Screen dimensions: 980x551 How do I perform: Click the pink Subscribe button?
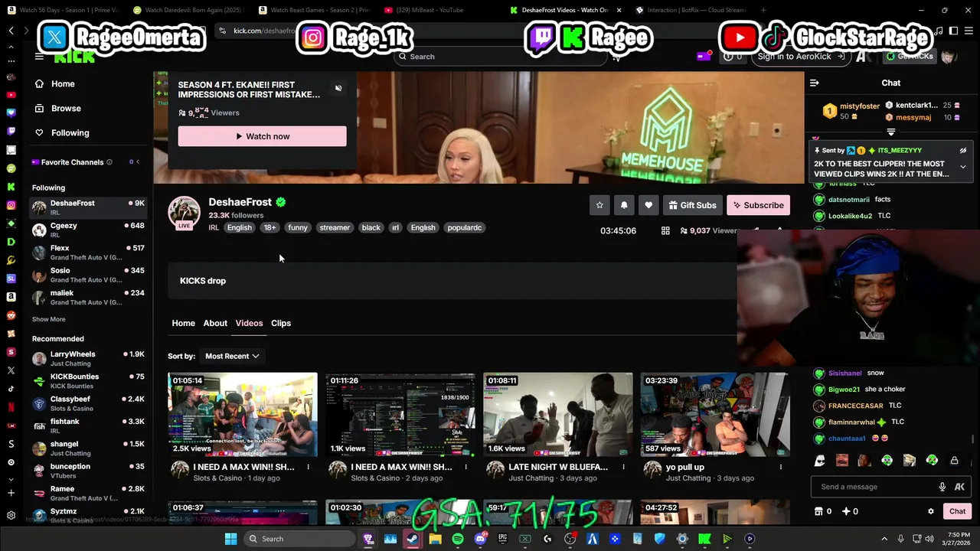(758, 205)
